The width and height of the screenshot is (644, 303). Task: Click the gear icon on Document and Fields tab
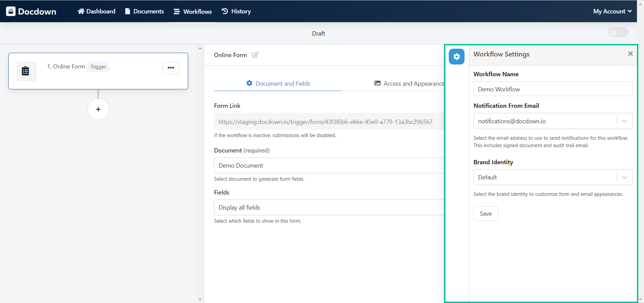point(250,83)
